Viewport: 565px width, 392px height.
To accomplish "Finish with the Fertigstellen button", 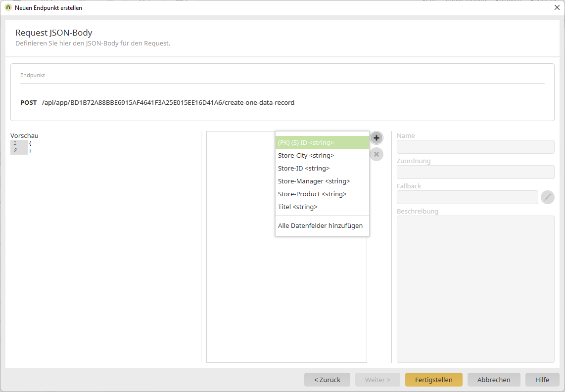I will (x=433, y=380).
